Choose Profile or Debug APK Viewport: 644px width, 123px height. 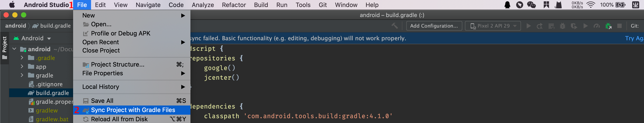click(x=132, y=33)
